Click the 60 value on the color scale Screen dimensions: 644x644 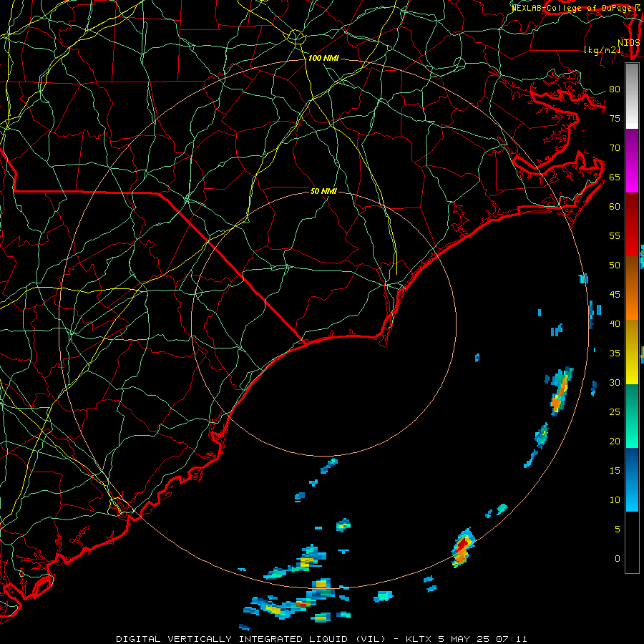615,207
